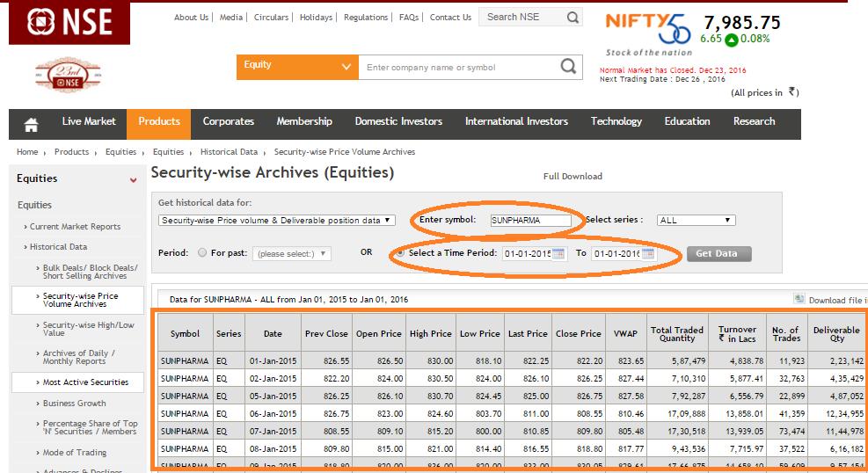Screen dimensions: 868x473
Task: Click Products in the breadcrumb
Action: click(71, 151)
